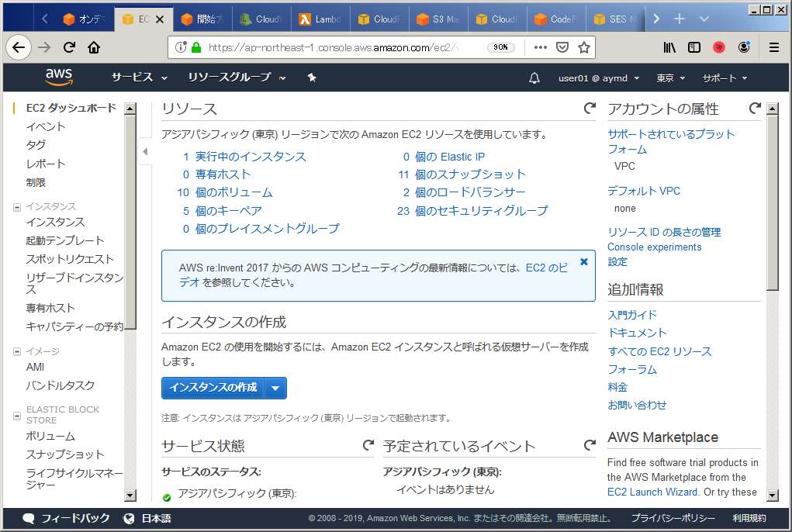This screenshot has width=792, height=532.
Task: Select スポットリクエスト in the sidebar
Action: click(x=70, y=260)
